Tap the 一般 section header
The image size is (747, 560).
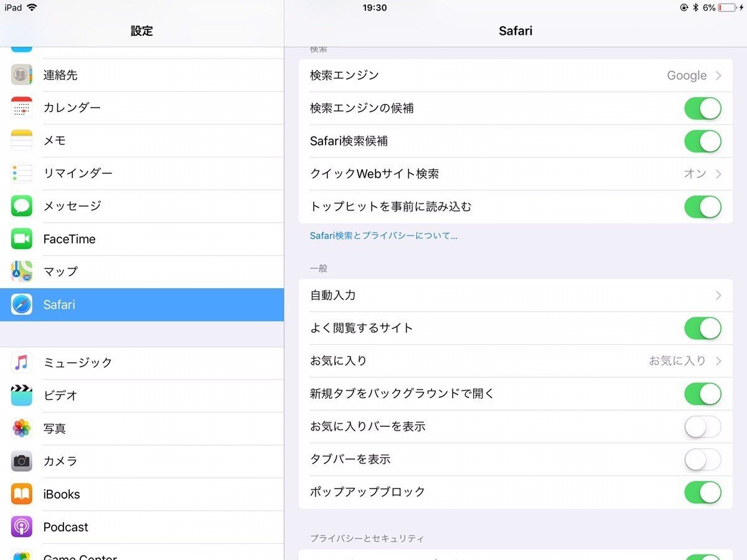pos(319,268)
